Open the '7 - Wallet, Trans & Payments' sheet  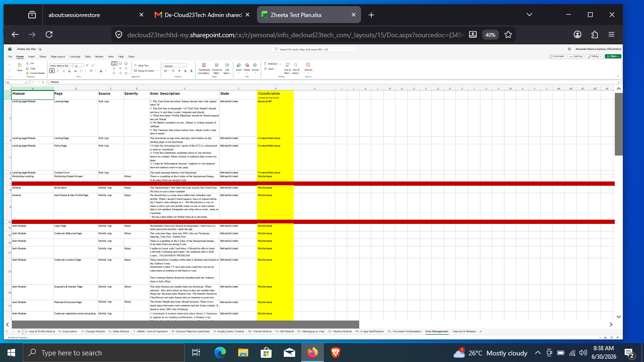pyautogui.click(x=150, y=331)
